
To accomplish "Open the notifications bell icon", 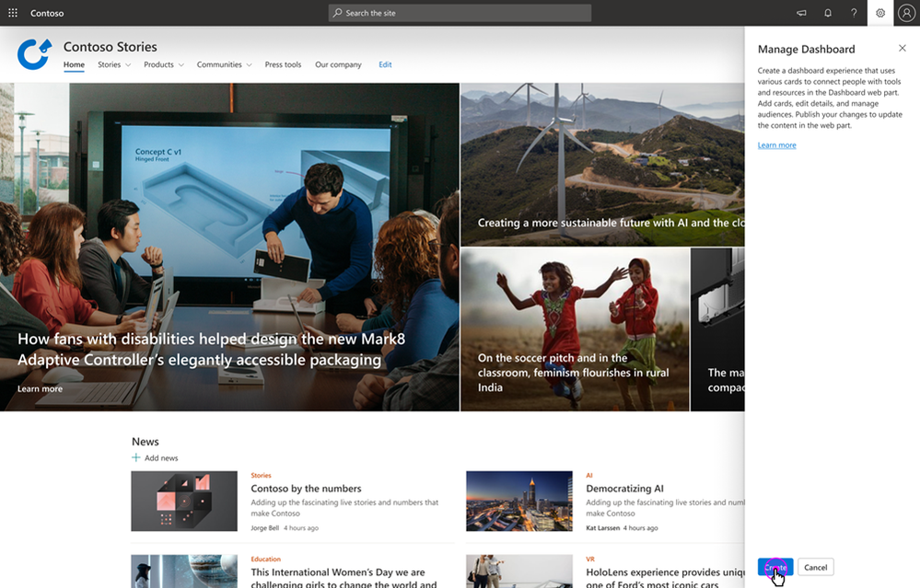I will (827, 13).
